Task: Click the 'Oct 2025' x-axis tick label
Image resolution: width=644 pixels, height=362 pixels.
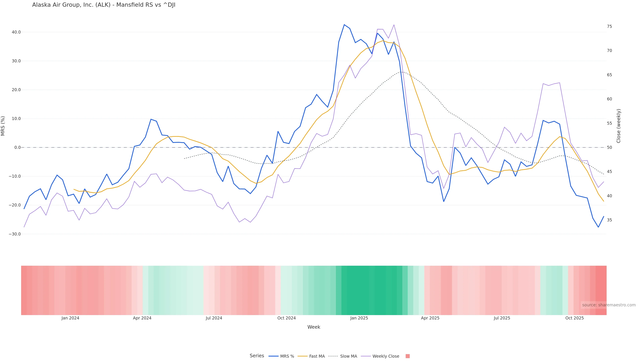Action: [x=575, y=318]
